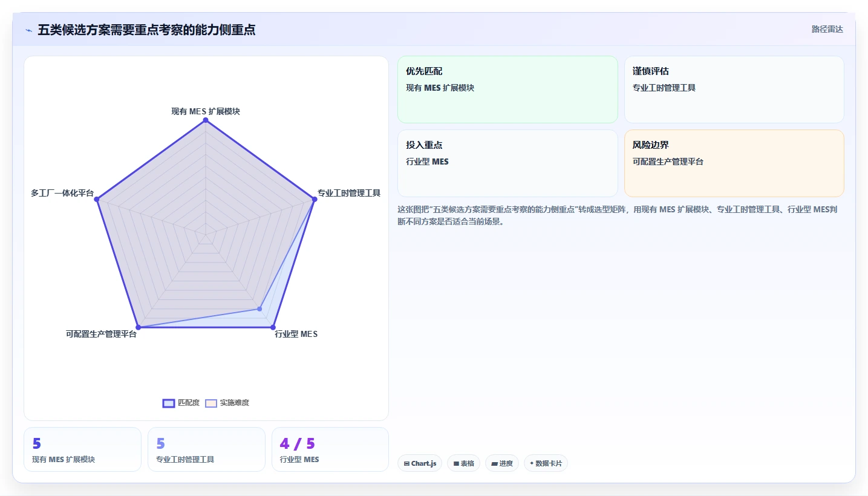Click the Chart.js chip
Viewport: 868px width, 496px height.
pos(420,463)
